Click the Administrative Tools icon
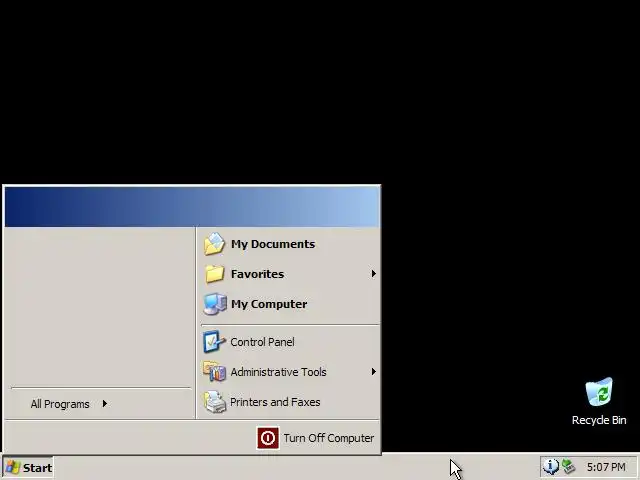Screen dimensions: 640x480 [x=215, y=371]
